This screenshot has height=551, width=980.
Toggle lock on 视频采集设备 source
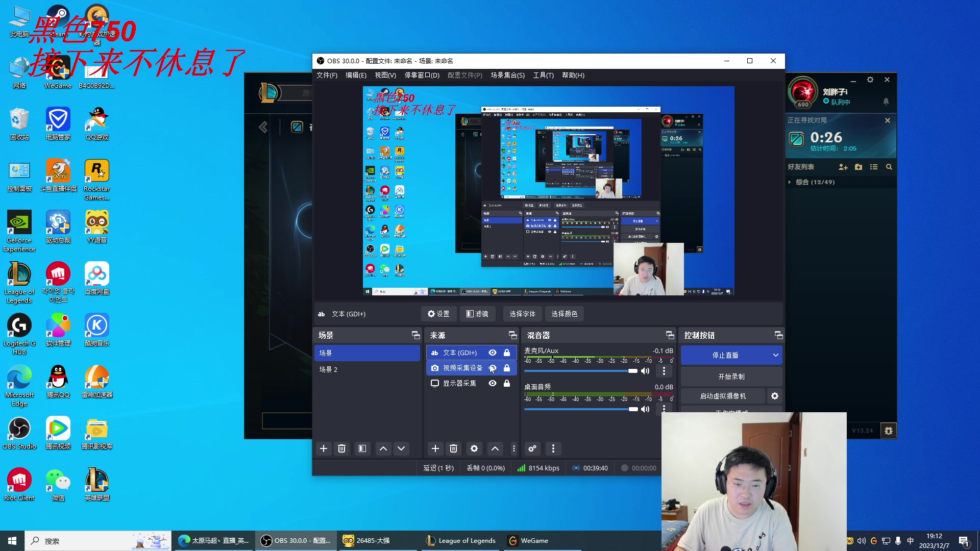[x=507, y=368]
